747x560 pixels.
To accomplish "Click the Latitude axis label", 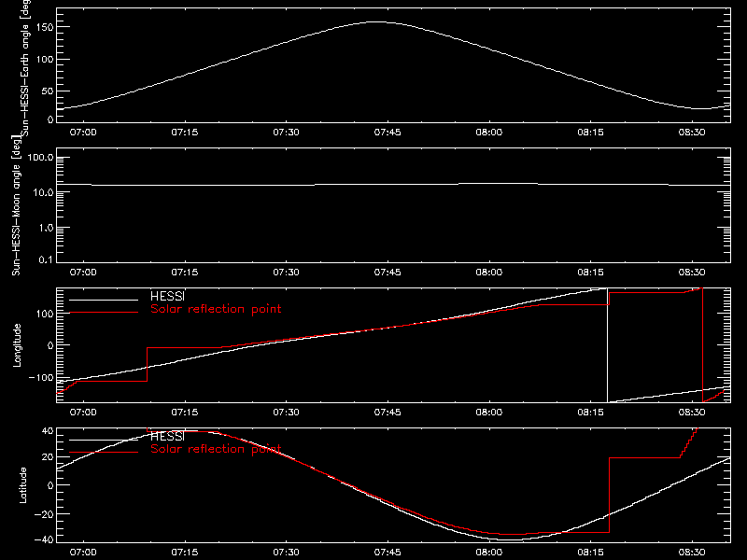I will tap(22, 485).
